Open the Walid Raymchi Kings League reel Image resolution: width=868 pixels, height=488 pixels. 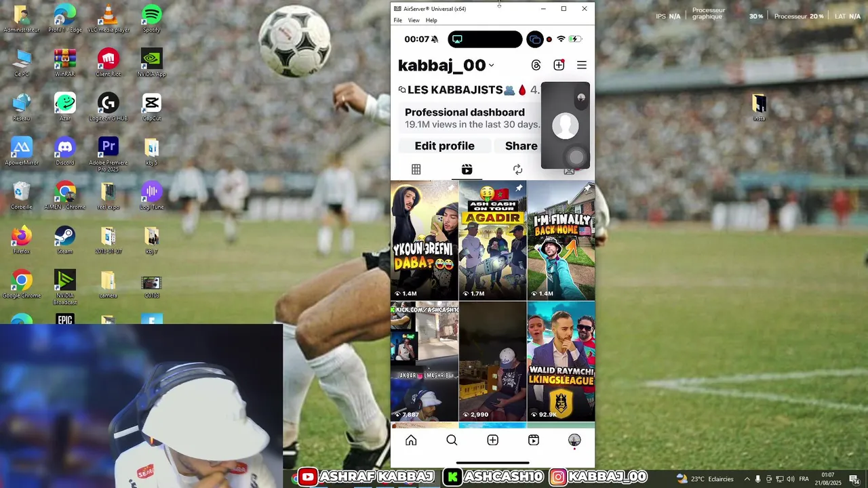click(x=561, y=361)
